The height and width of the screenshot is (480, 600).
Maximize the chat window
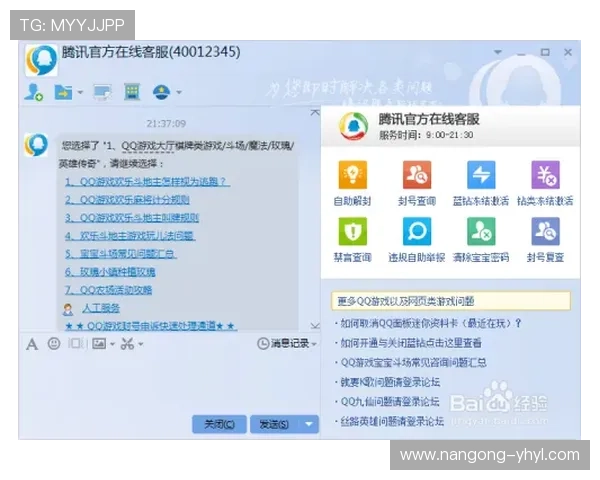[x=545, y=52]
